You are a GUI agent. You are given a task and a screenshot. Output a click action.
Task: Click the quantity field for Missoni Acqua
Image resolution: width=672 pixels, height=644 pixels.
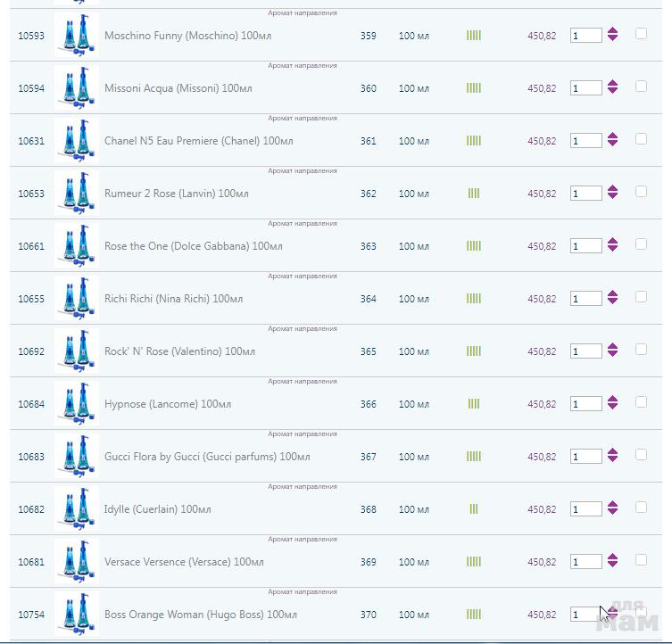585,88
